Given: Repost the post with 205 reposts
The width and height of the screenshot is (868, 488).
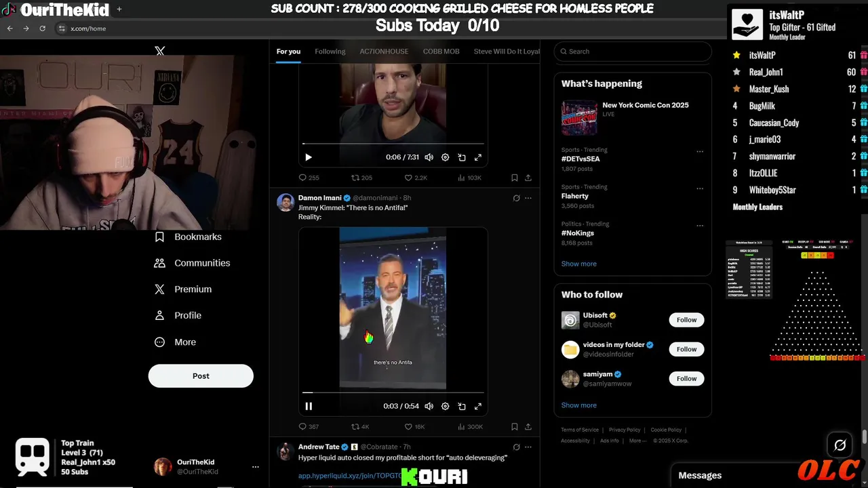Looking at the screenshot, I should pos(361,178).
